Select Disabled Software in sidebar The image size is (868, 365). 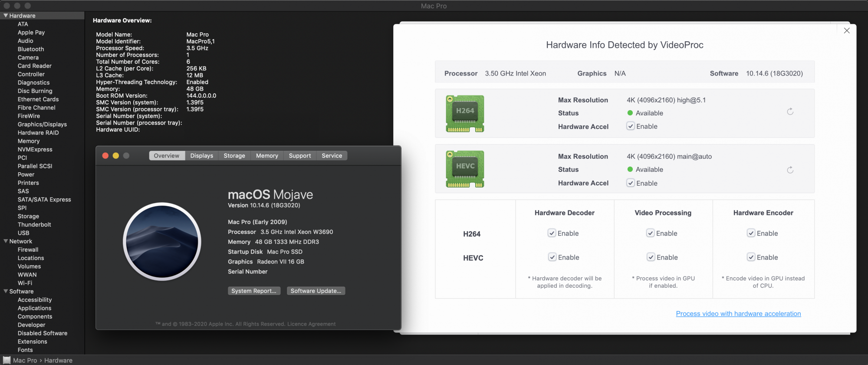(x=43, y=333)
